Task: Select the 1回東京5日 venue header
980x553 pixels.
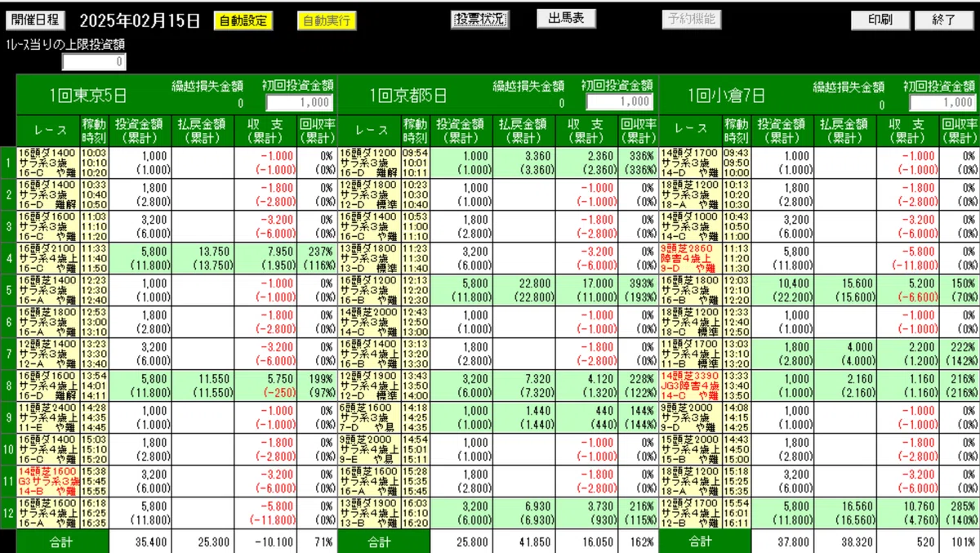Action: pos(89,96)
